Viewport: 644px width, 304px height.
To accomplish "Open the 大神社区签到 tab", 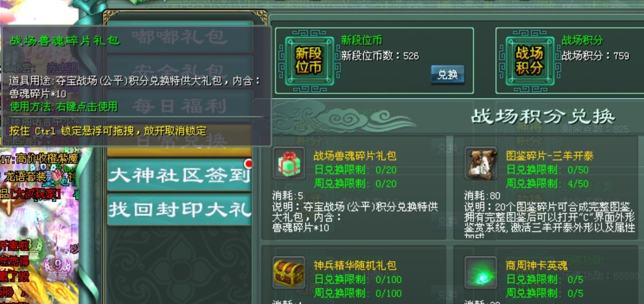I will click(179, 176).
